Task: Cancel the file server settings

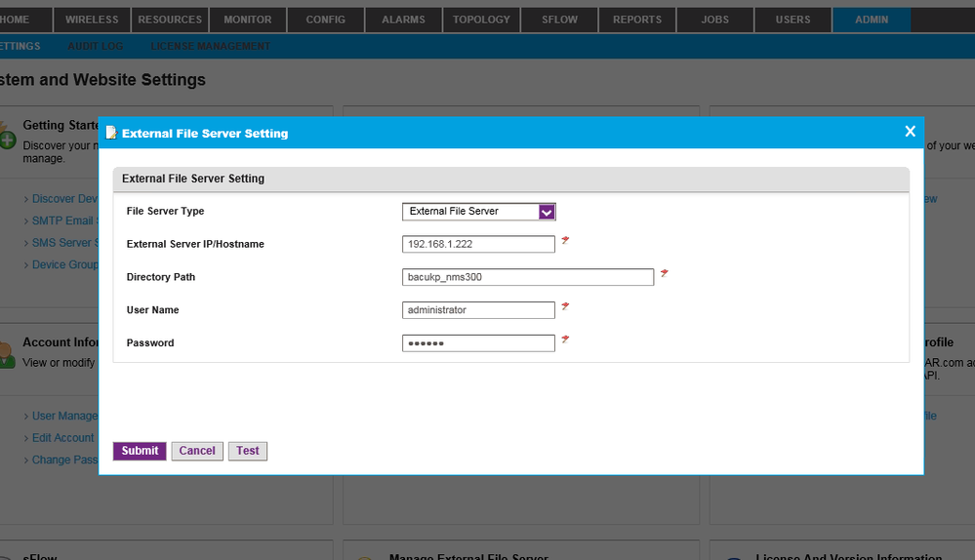Action: (x=197, y=451)
